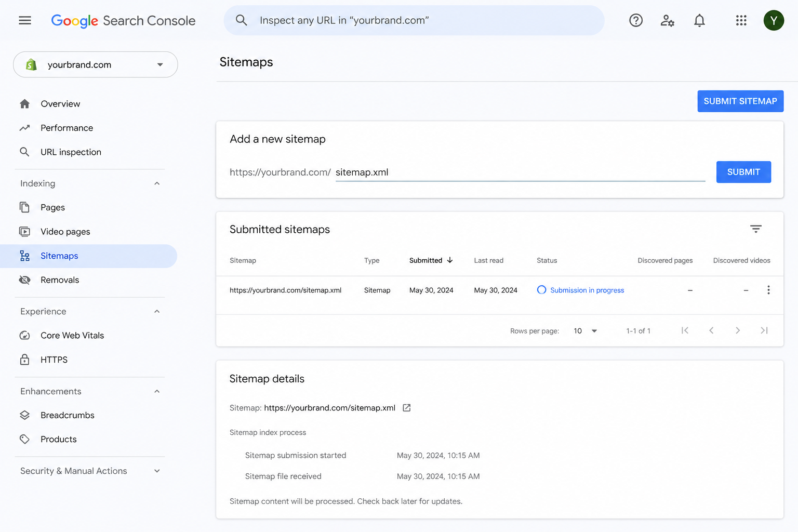Open sitemap in new tab icon
The width and height of the screenshot is (798, 532).
[x=407, y=408]
